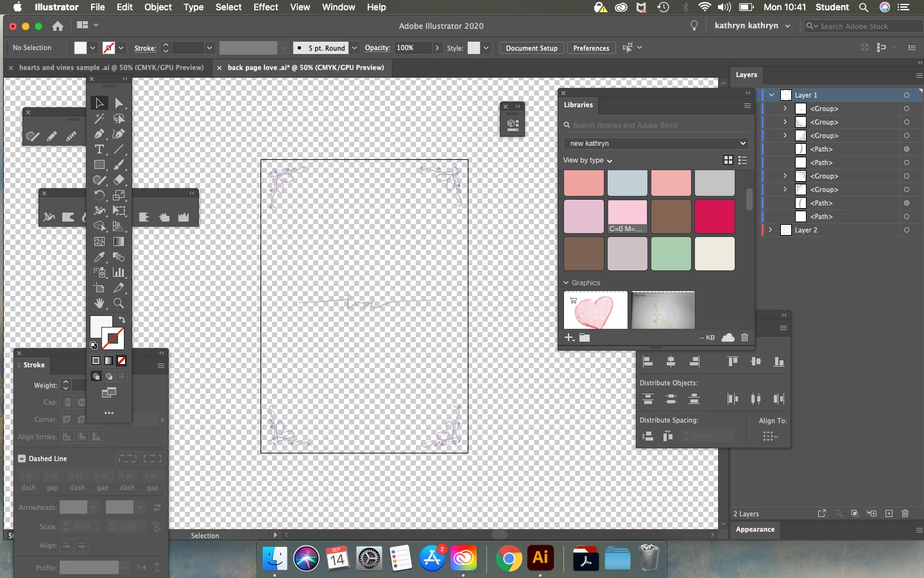The width and height of the screenshot is (924, 578).
Task: Open the Type menu
Action: 193,7
